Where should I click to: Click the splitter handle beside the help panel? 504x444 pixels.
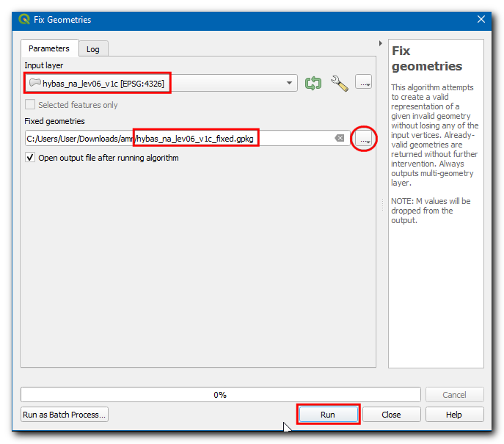click(382, 205)
